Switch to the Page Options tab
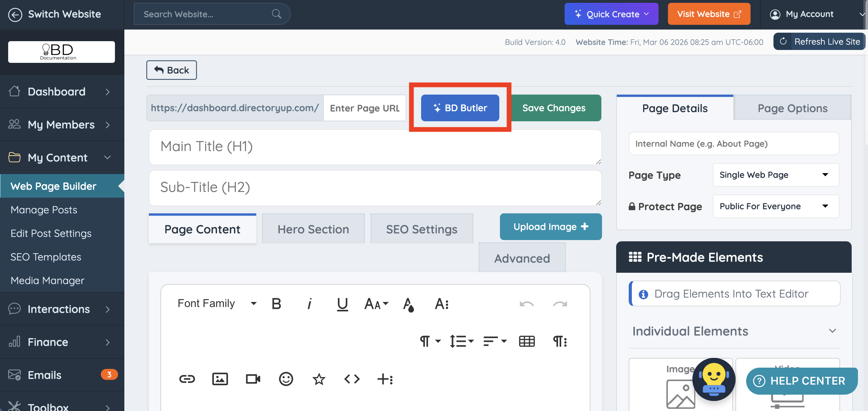This screenshot has height=411, width=868. pyautogui.click(x=792, y=108)
